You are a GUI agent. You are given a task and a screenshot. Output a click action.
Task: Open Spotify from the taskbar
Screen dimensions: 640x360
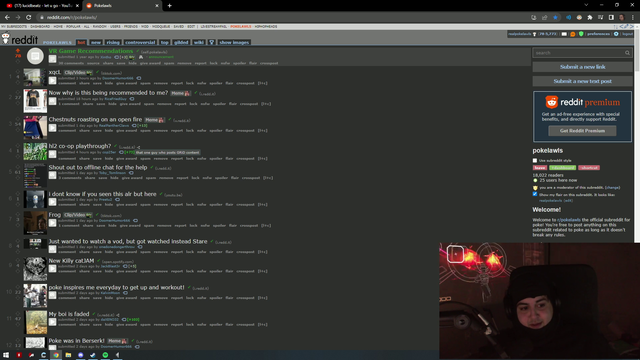(x=105, y=355)
